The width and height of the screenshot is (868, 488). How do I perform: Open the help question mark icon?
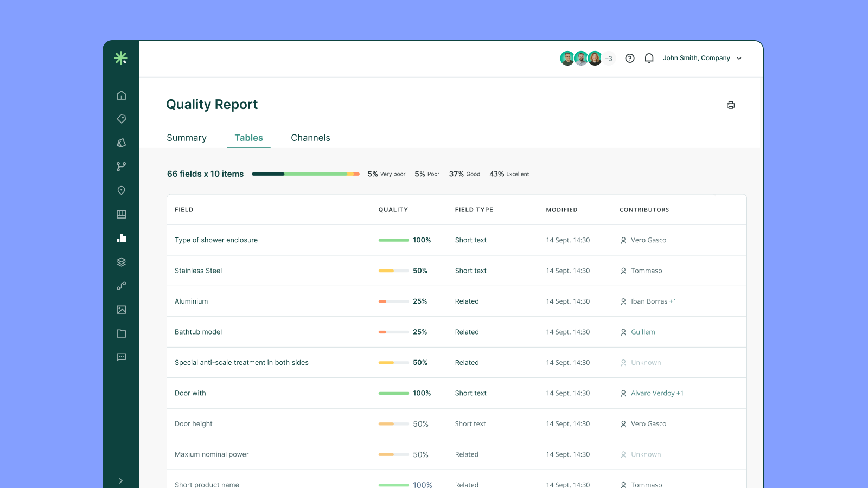click(629, 58)
